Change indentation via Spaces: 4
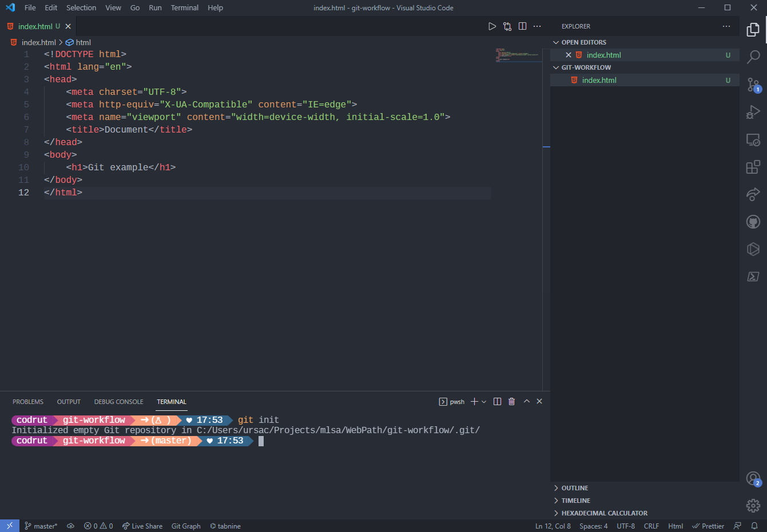 coord(594,526)
